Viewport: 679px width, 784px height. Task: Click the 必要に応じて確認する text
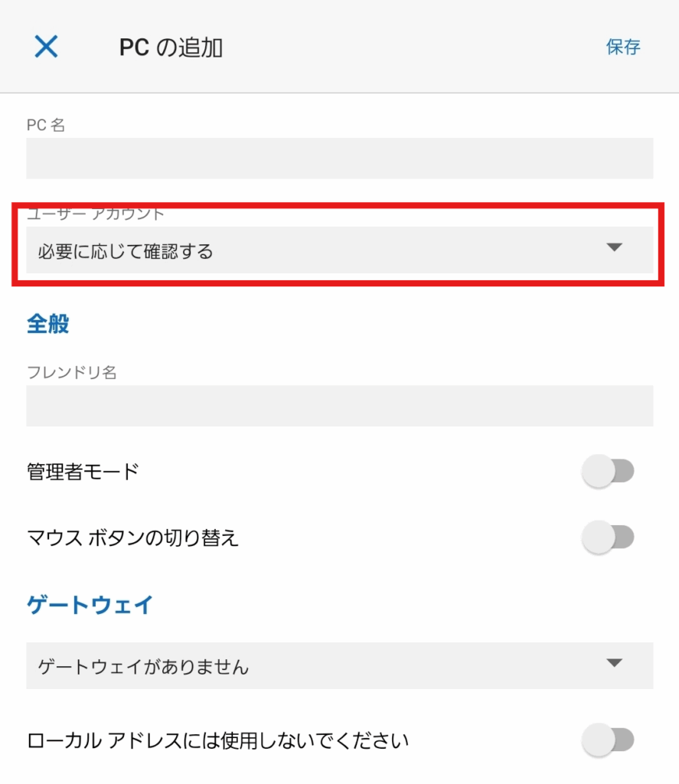pos(126,251)
